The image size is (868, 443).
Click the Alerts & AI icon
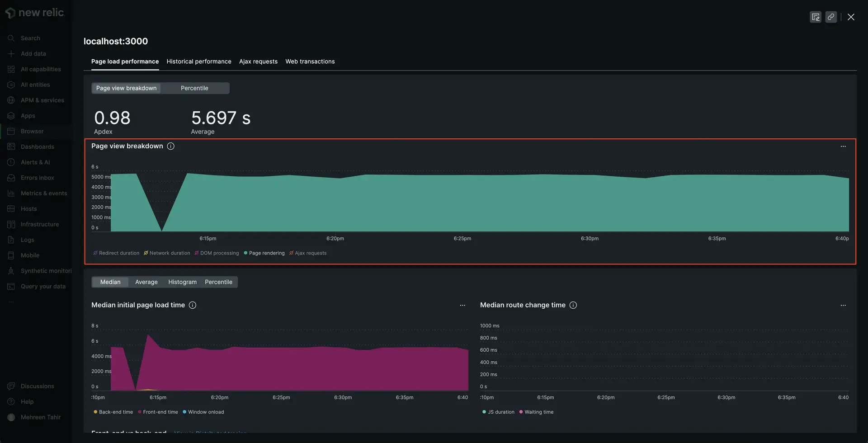coord(11,162)
